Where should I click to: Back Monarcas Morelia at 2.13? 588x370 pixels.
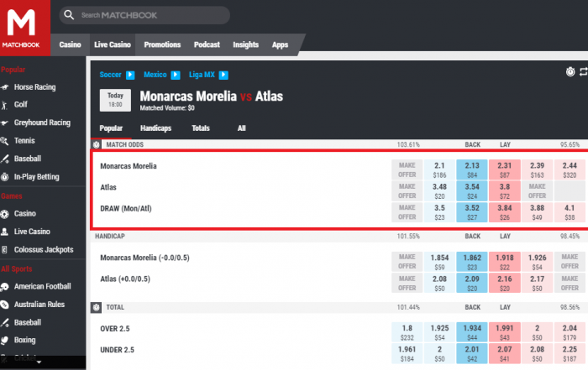(472, 169)
